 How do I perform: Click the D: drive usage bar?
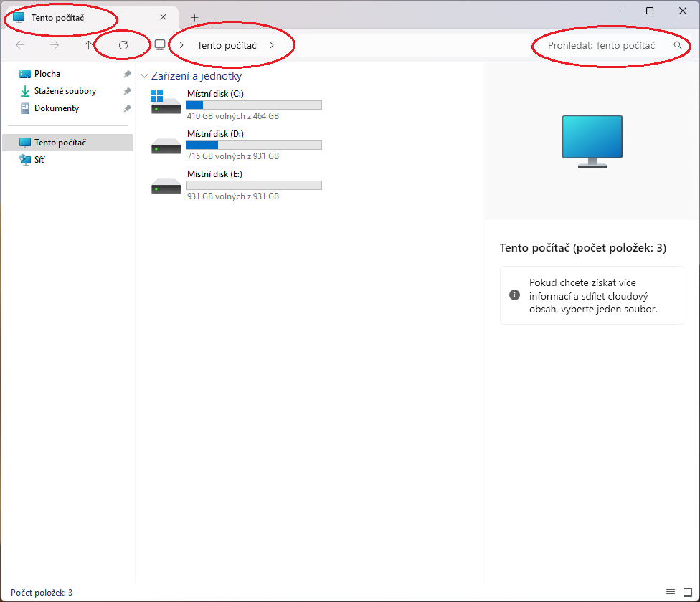tap(254, 145)
